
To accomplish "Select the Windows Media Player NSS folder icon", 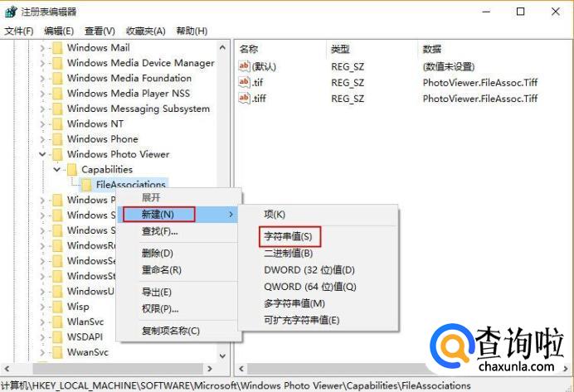I will (57, 94).
